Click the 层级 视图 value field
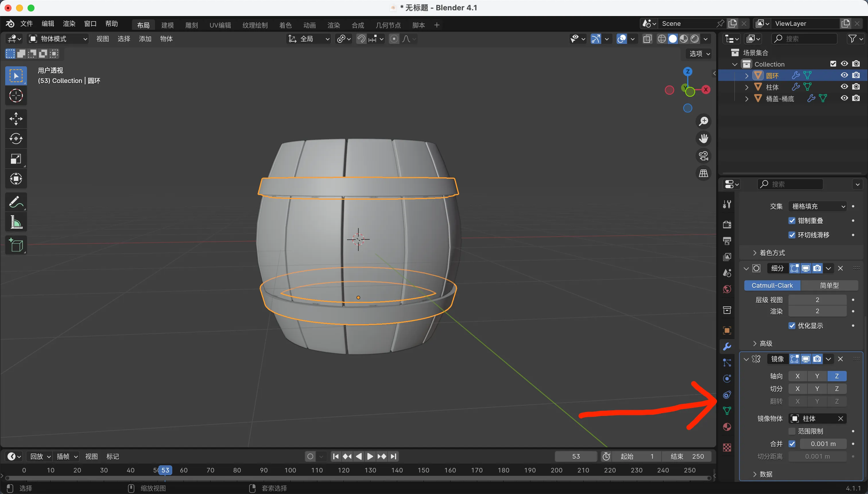The image size is (868, 494). point(817,300)
